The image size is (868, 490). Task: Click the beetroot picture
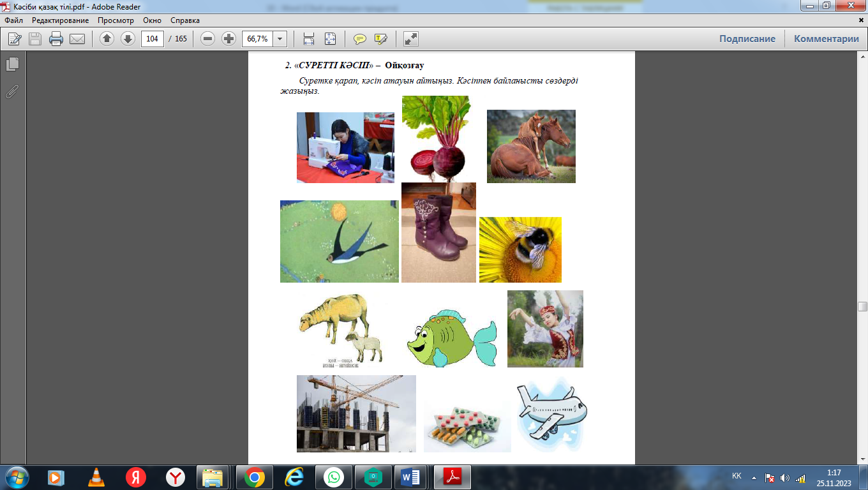pos(436,138)
